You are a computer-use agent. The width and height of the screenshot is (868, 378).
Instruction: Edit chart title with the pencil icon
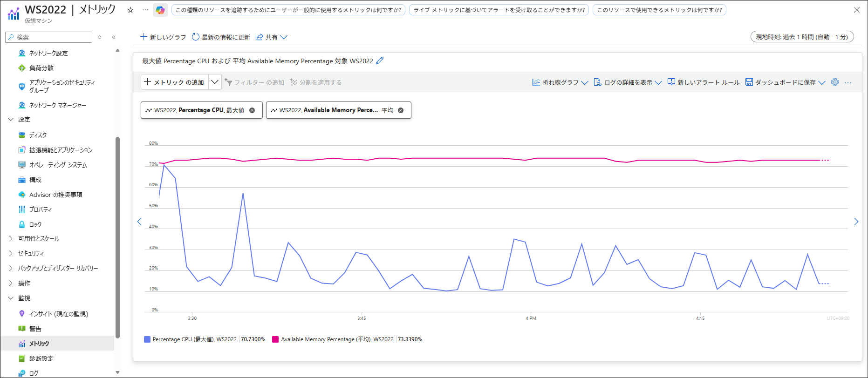(380, 61)
